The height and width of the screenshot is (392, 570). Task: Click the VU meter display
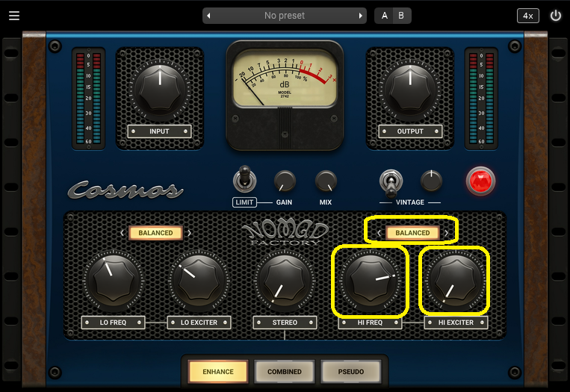[285, 79]
